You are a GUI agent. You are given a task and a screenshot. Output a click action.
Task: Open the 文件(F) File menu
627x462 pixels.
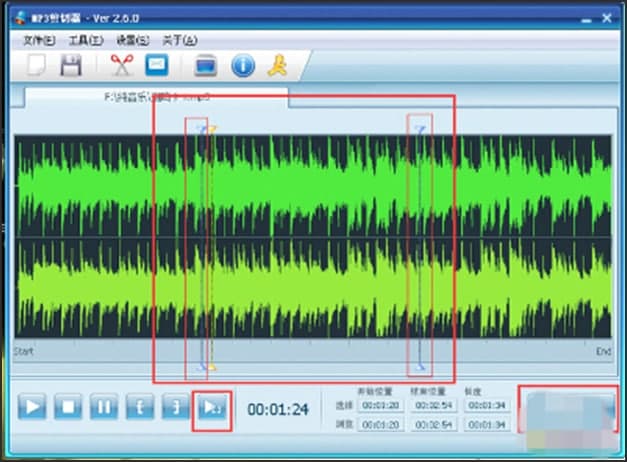coord(39,40)
